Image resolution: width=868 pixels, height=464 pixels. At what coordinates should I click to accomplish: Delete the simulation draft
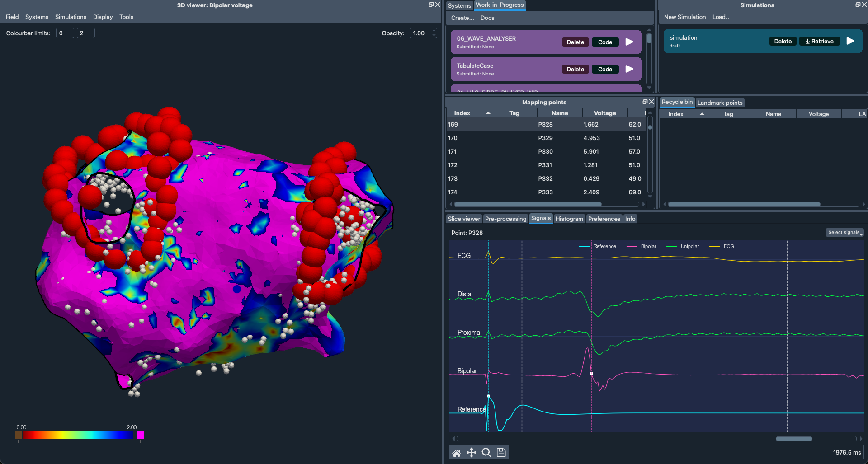(783, 41)
